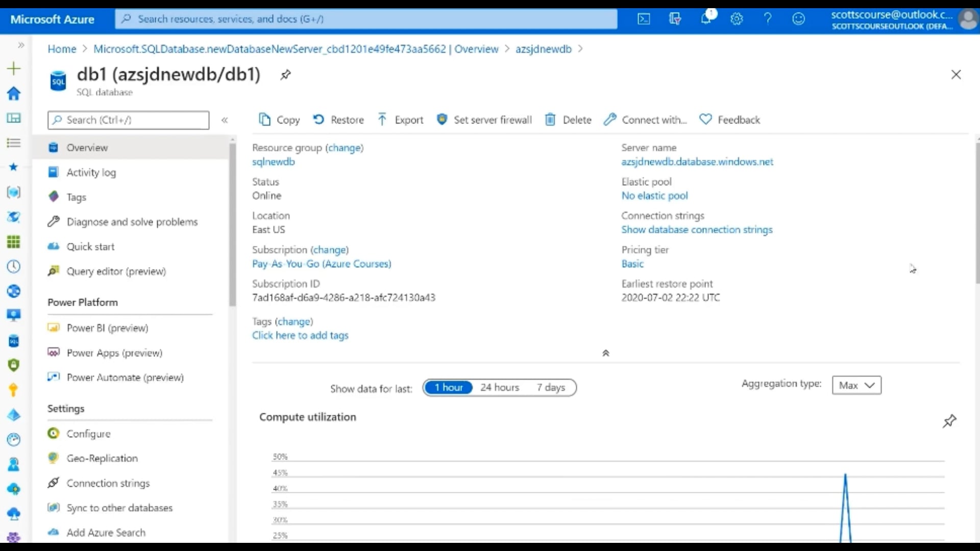Click the Copy database toolbar icon
980x551 pixels.
point(264,119)
